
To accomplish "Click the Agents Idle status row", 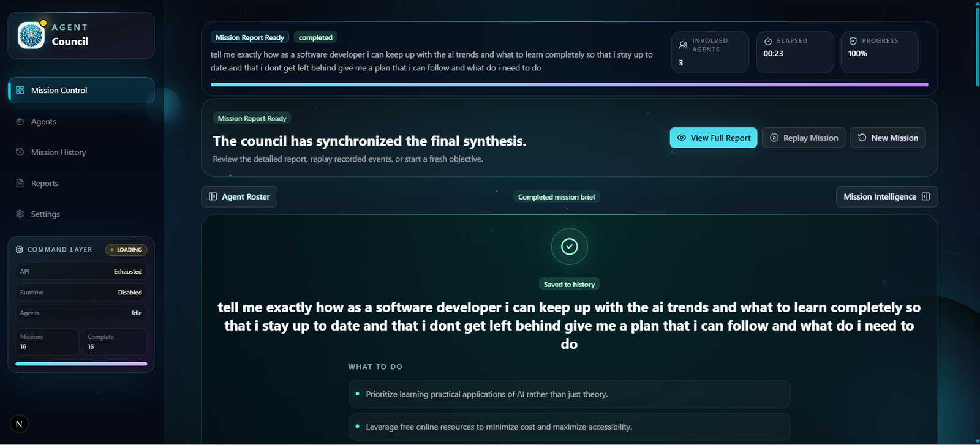I will click(x=81, y=313).
